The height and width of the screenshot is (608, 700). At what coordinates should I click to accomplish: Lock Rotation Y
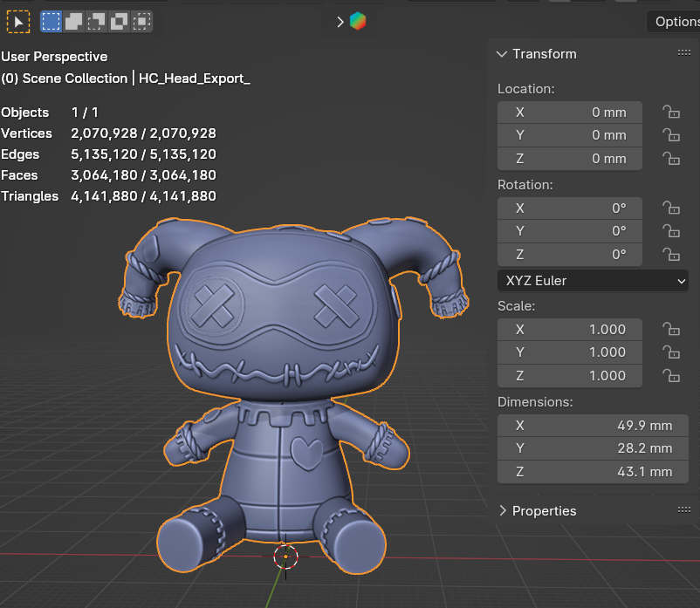tap(671, 230)
